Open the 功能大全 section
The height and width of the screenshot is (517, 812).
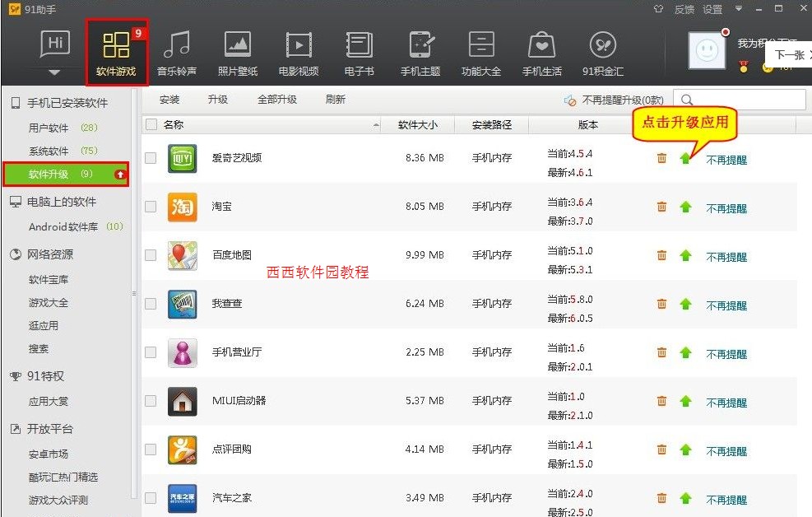(481, 53)
